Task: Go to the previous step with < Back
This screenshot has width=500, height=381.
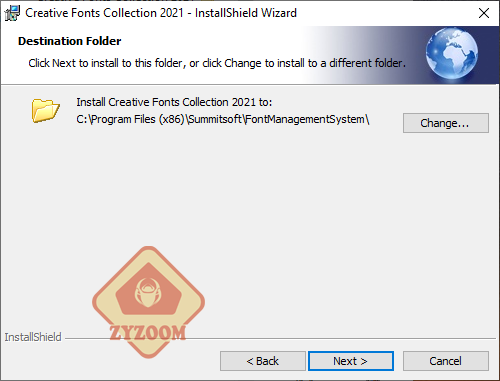Action: 263,361
